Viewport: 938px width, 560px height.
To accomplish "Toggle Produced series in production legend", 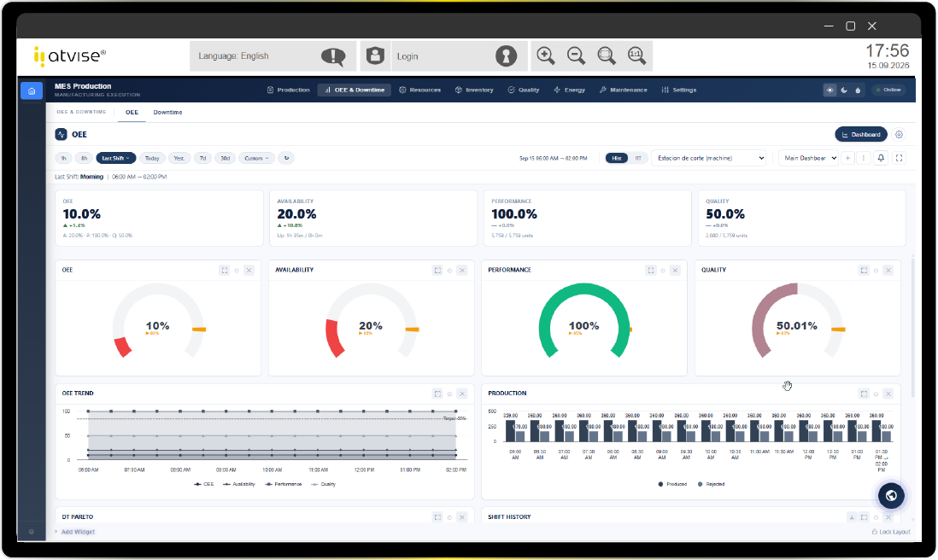I will pos(672,485).
